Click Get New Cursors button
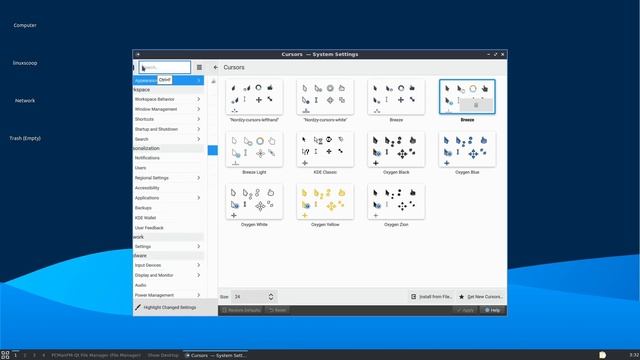This screenshot has height=360, width=640. (481, 297)
